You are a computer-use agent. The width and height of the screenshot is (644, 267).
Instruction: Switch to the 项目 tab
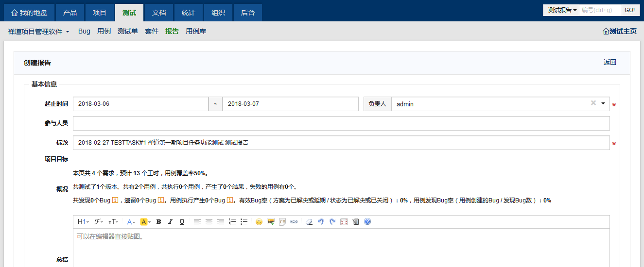[100, 13]
